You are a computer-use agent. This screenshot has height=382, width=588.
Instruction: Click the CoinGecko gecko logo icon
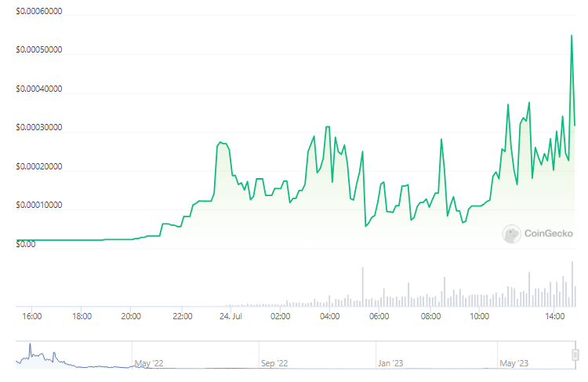point(512,233)
